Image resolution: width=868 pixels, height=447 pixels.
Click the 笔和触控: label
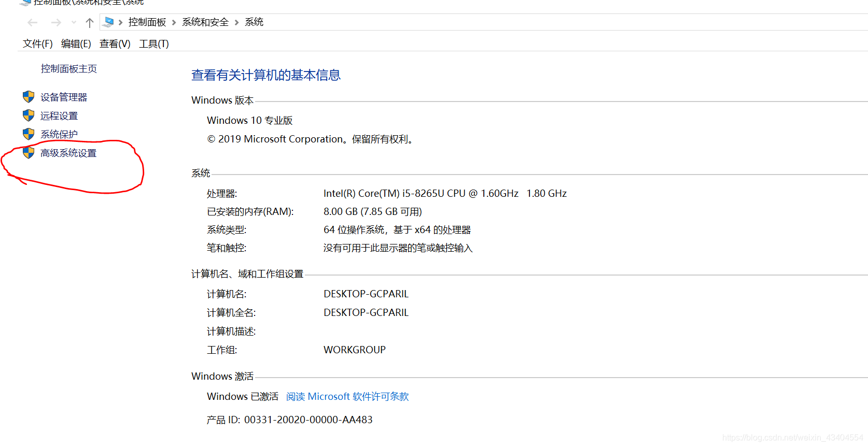[226, 248]
